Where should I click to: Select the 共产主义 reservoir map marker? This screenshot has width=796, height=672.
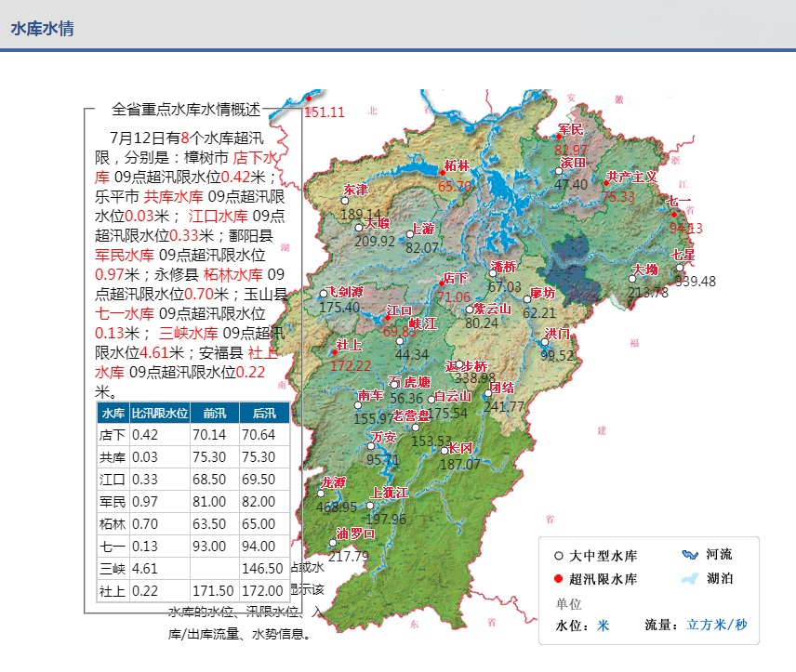coord(605,183)
